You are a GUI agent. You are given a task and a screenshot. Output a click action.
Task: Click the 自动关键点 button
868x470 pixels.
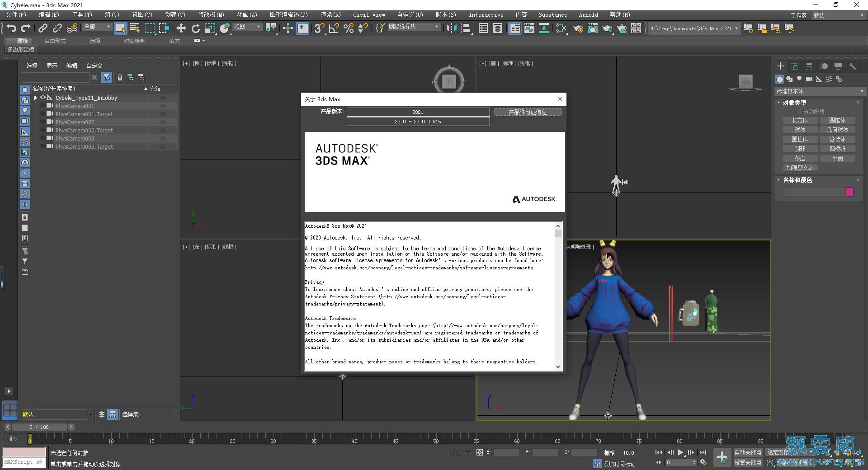(x=748, y=452)
